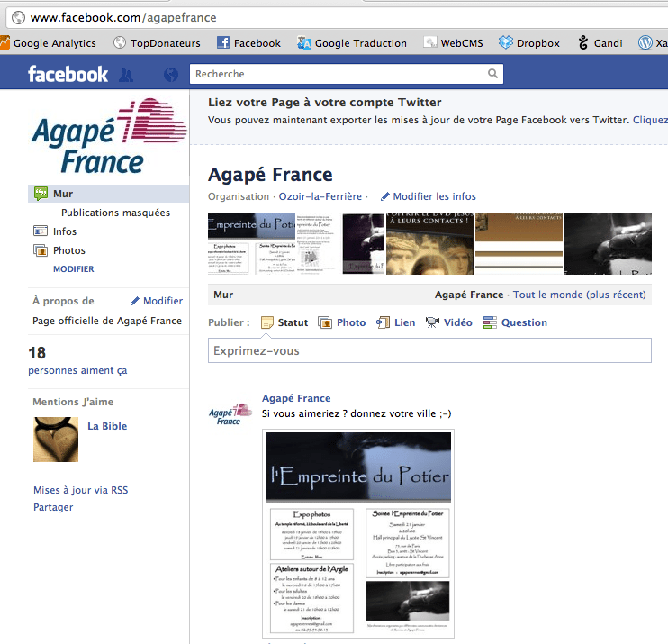Click Modifier les infos link

tap(429, 196)
